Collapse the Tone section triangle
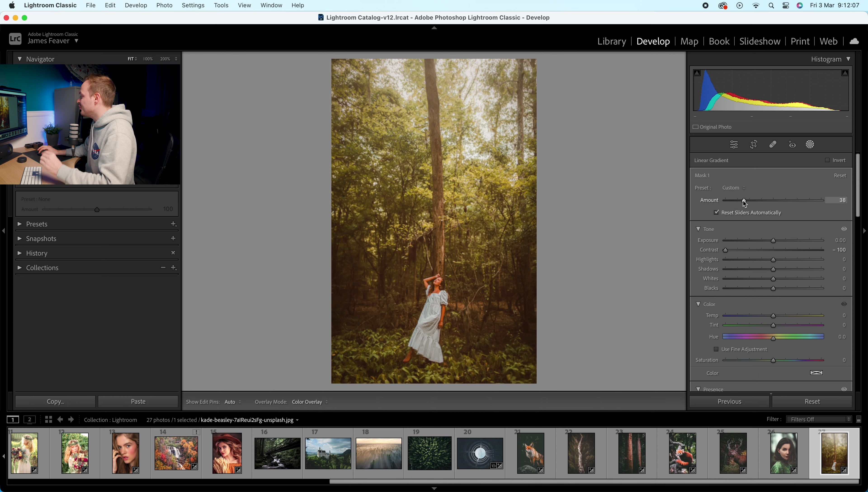The width and height of the screenshot is (868, 492). coord(698,229)
